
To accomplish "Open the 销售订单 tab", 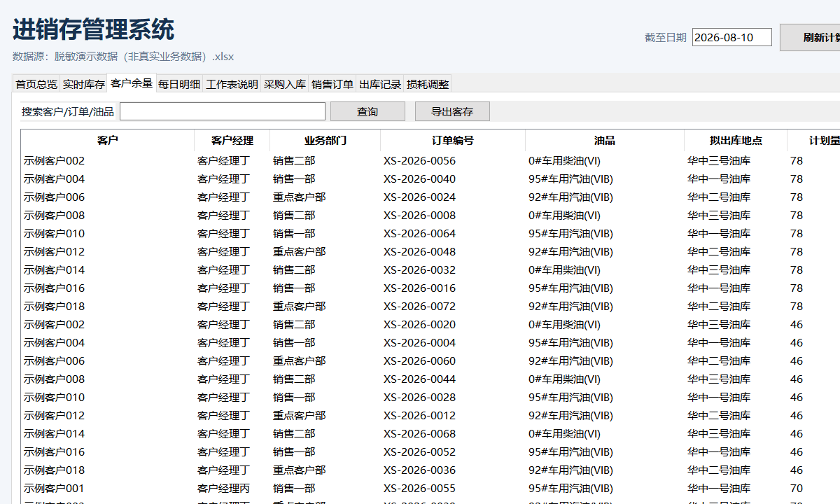I will coord(332,84).
